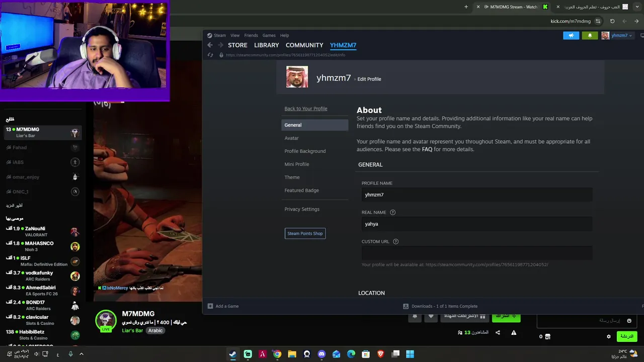Click the Liar's Bar category link under the stream
This screenshot has width=644, height=362.
coord(132,331)
